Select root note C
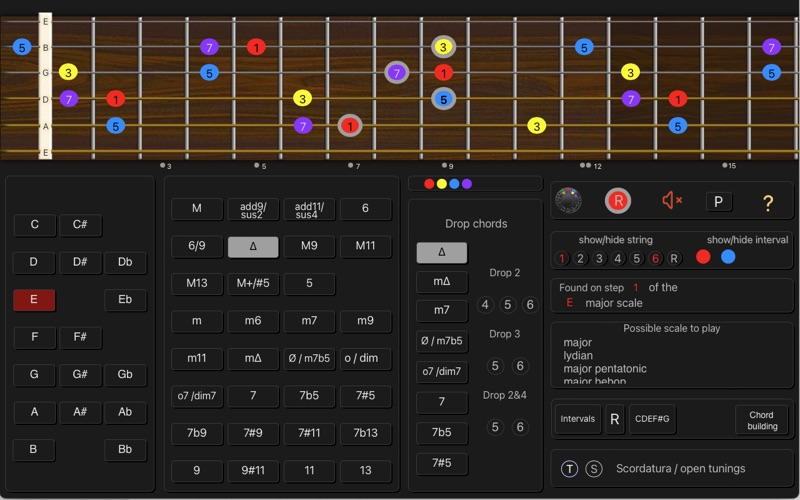Image resolution: width=800 pixels, height=500 pixels. (35, 224)
